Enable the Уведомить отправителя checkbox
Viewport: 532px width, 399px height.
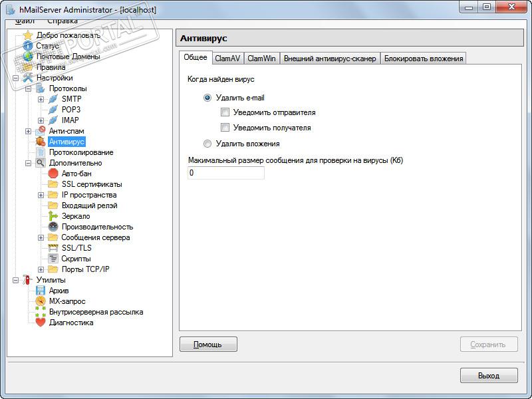(x=225, y=112)
